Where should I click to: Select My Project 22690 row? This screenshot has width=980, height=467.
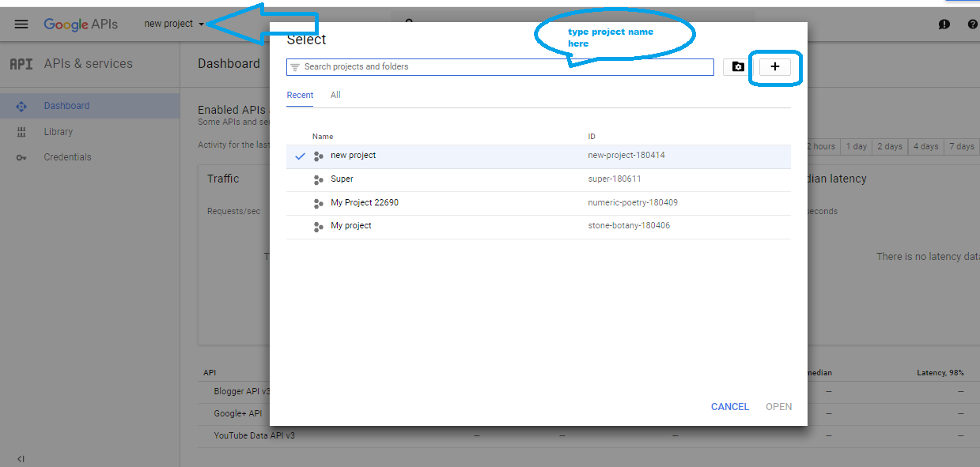539,203
